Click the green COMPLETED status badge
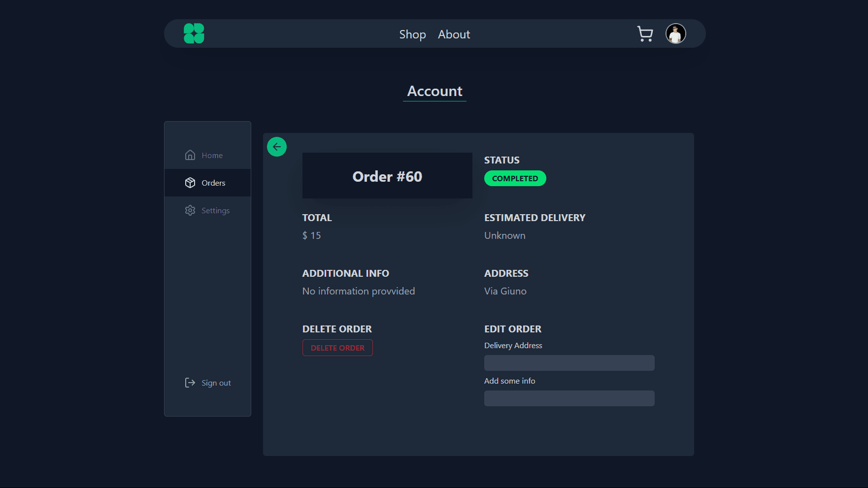The height and width of the screenshot is (488, 868). click(515, 178)
